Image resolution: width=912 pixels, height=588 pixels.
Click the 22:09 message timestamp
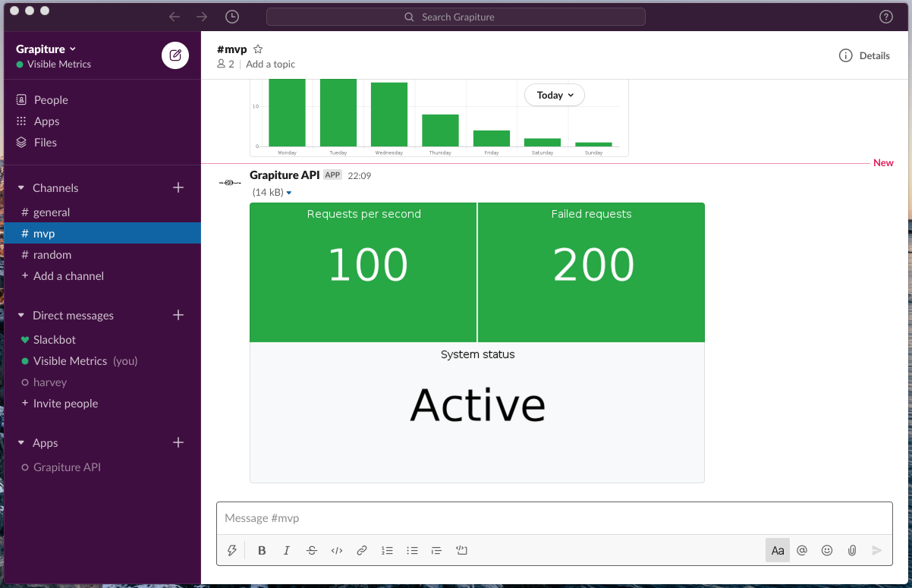[359, 176]
